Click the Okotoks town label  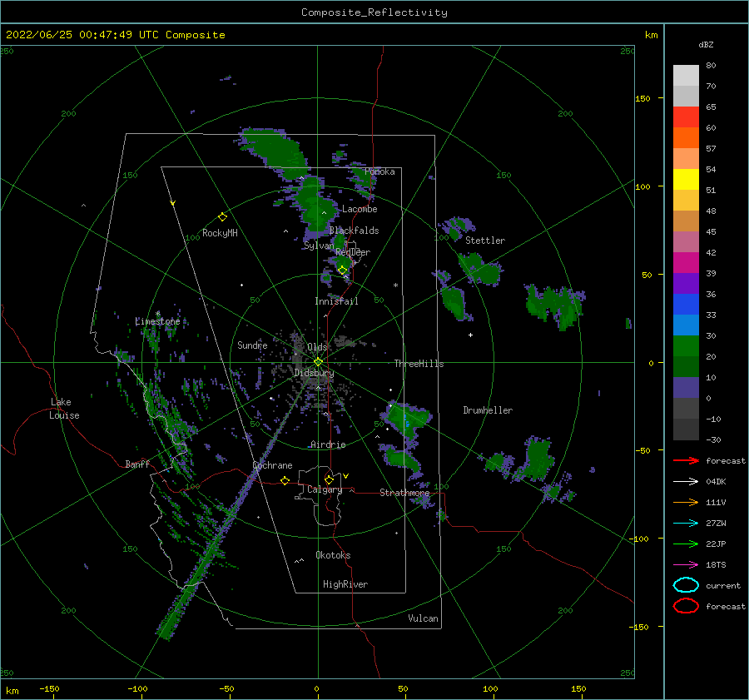pos(333,555)
